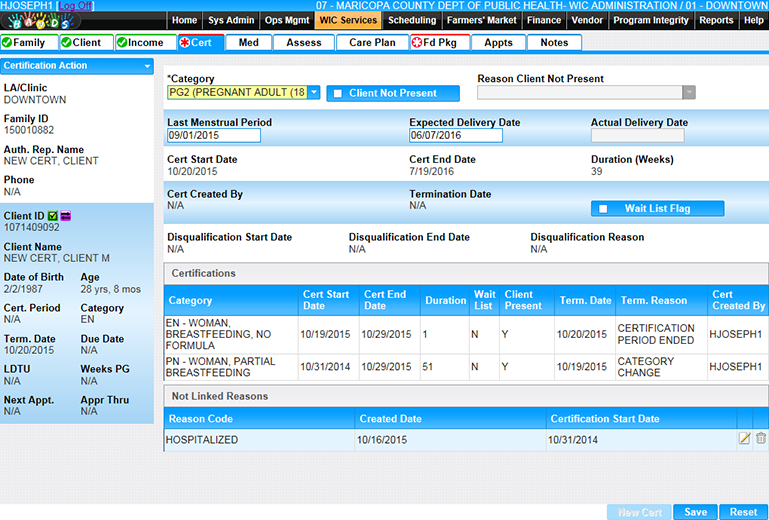
Task: Open the Scheduling menu
Action: tap(412, 20)
